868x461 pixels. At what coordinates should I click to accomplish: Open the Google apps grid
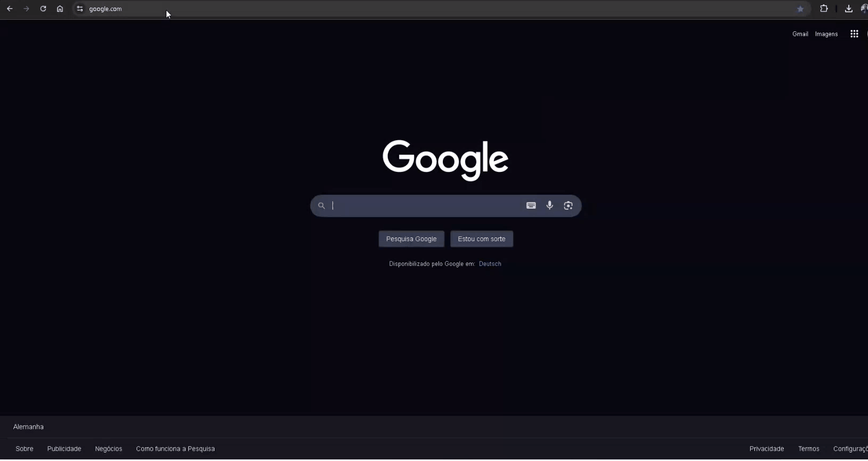(x=854, y=34)
